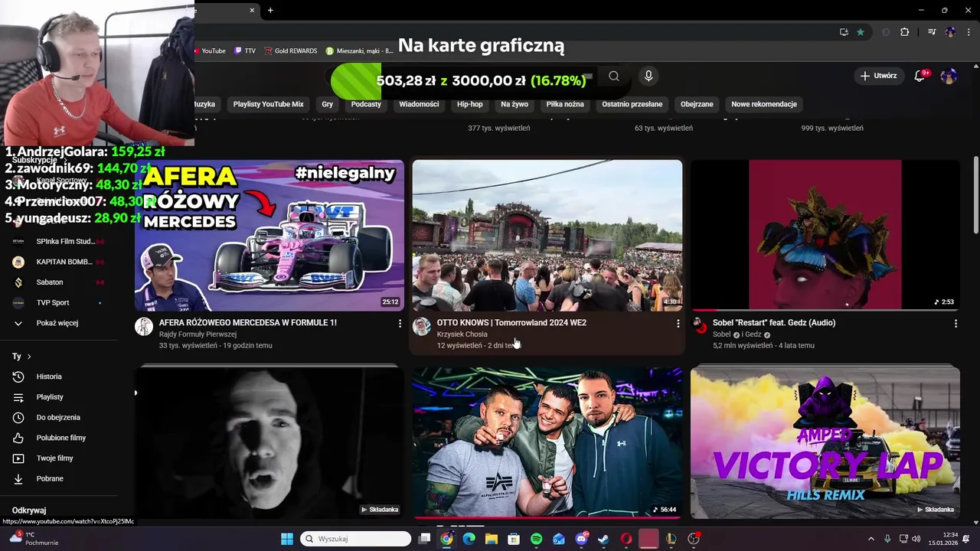Open Windows Start menu
The image size is (980, 551).
pos(287,539)
